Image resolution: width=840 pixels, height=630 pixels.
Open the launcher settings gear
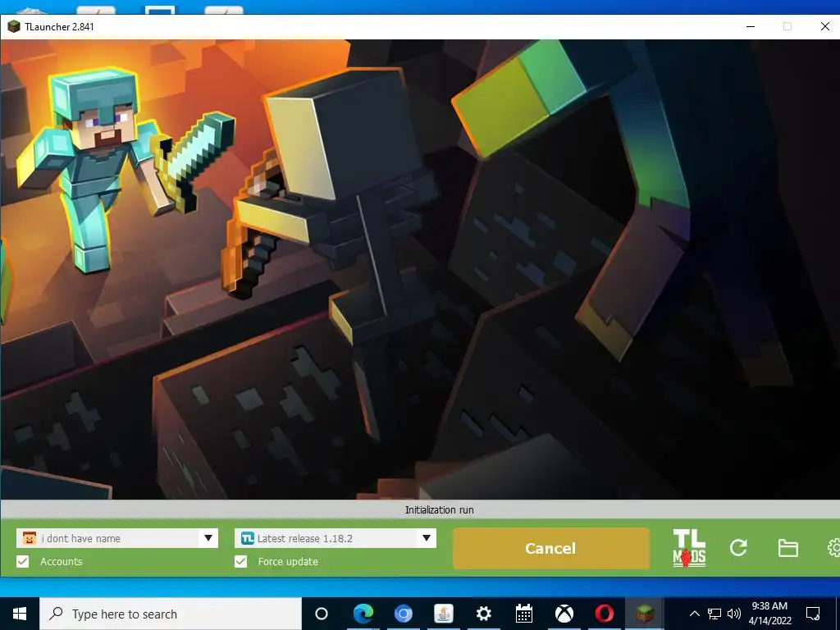pos(833,547)
